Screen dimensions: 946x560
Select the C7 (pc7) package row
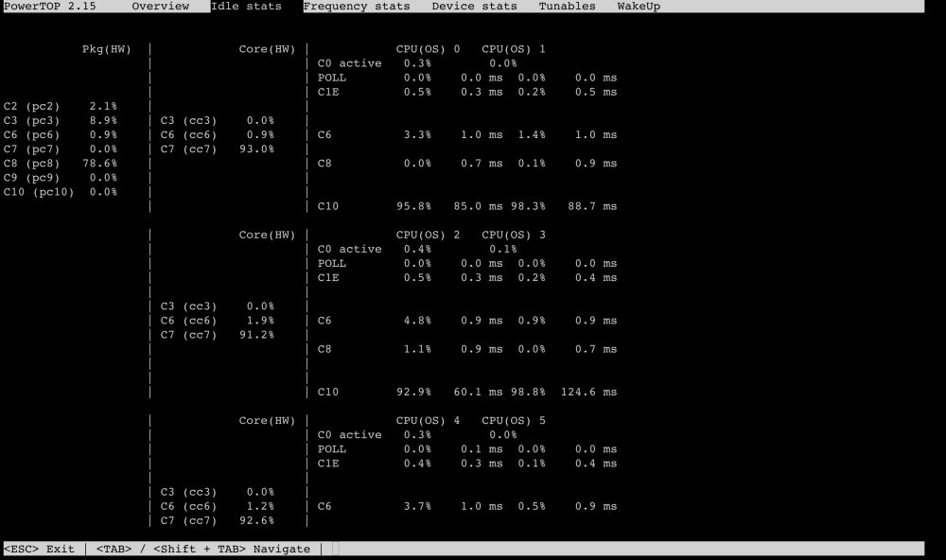[61, 149]
